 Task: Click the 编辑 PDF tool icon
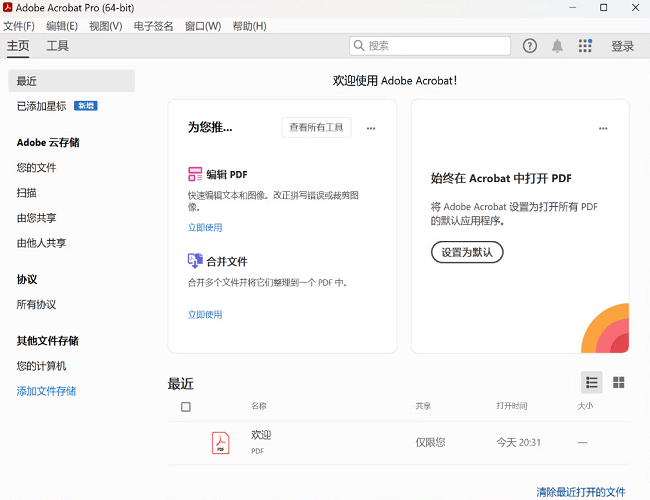pyautogui.click(x=195, y=174)
